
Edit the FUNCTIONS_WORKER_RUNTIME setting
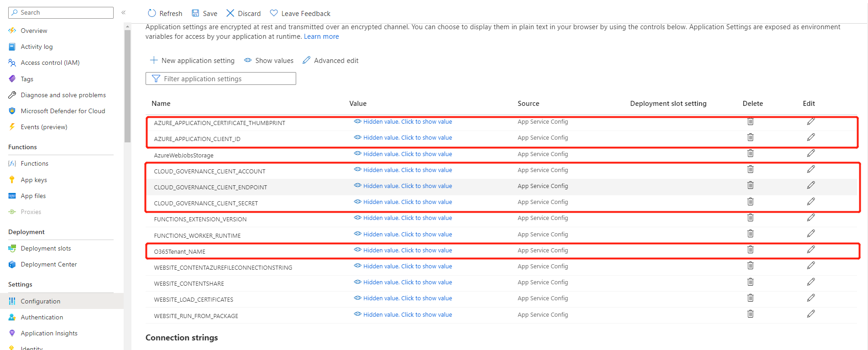[810, 234]
